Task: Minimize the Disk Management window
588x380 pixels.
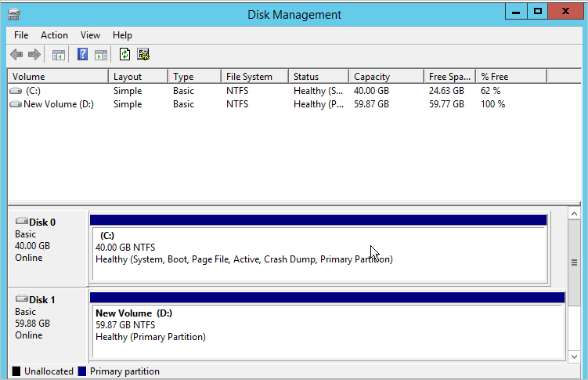Action: click(x=516, y=12)
